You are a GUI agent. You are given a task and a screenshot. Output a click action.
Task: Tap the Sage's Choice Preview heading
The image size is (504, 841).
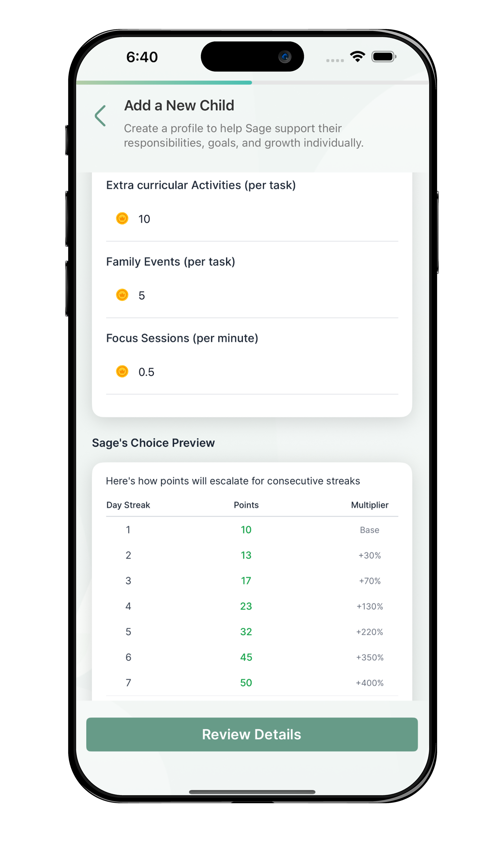(x=153, y=443)
